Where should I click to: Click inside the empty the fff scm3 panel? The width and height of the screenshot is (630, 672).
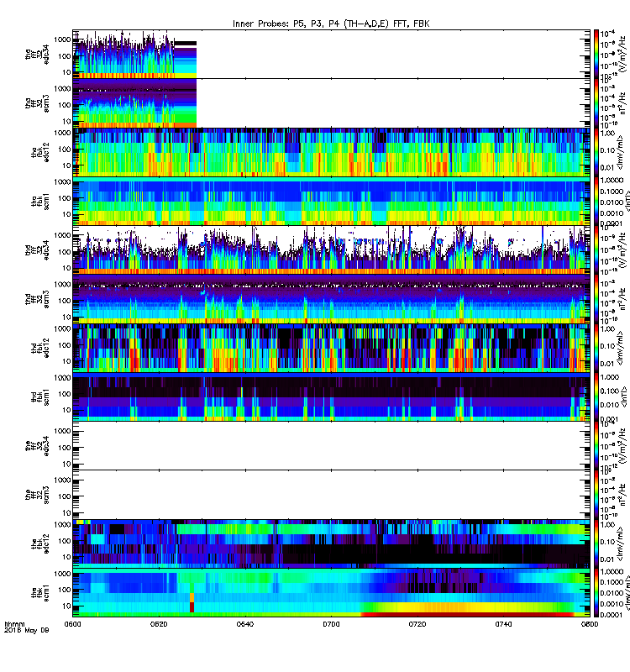(x=331, y=495)
